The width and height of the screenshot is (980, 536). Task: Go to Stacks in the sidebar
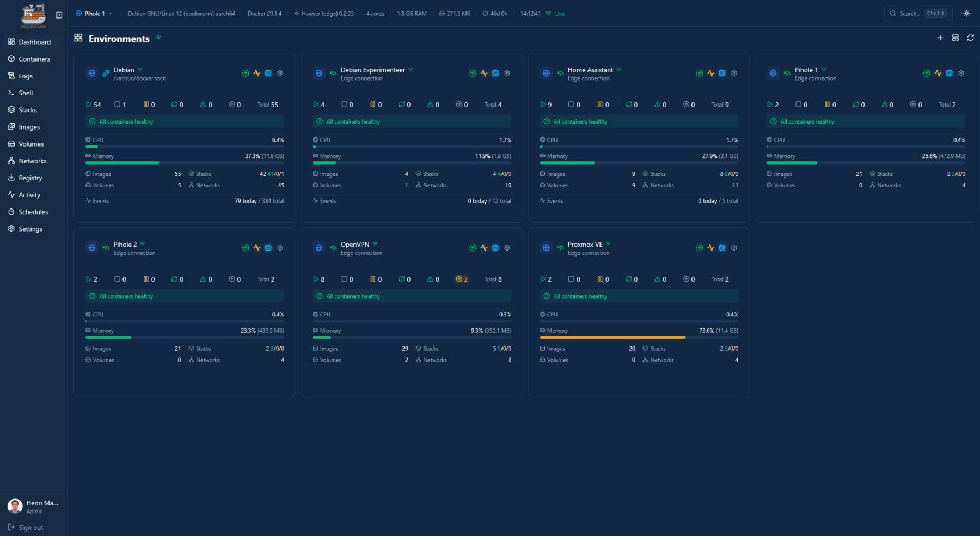click(28, 110)
